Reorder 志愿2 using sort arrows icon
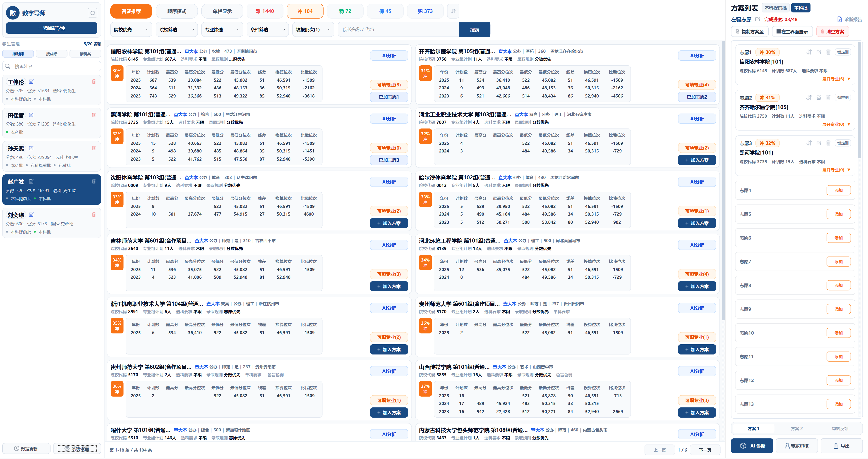868x459 pixels. (x=809, y=97)
